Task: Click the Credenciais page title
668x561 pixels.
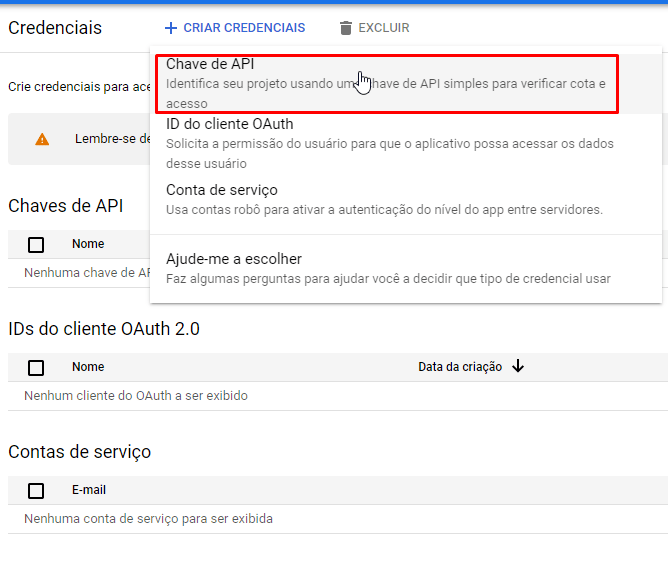Action: click(x=55, y=28)
